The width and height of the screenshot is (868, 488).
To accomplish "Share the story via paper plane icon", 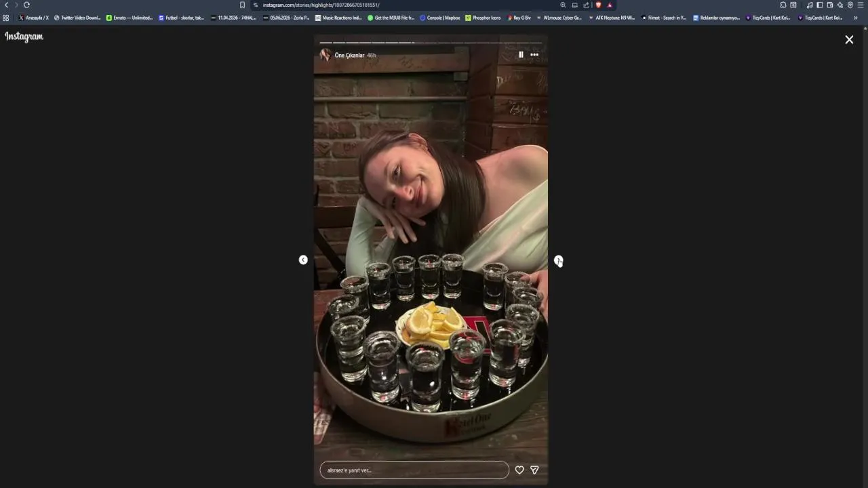I will 534,470.
